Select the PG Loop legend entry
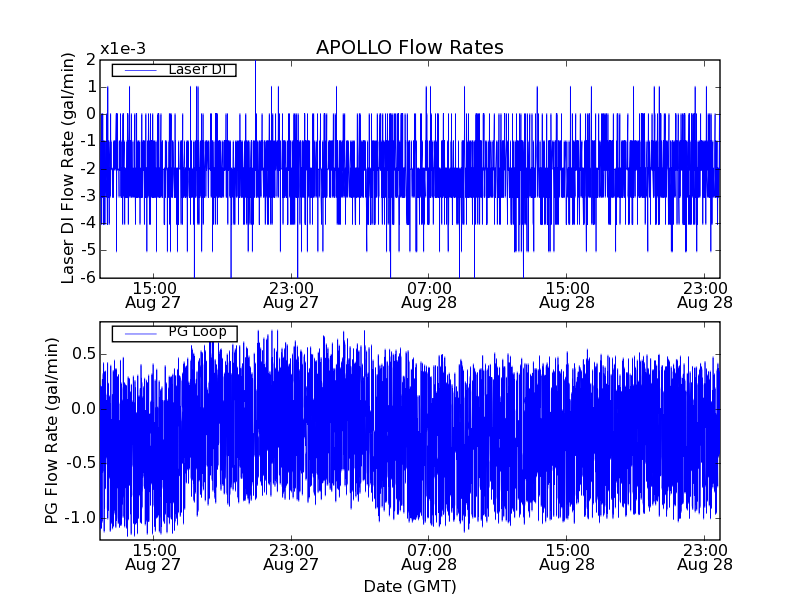This screenshot has height=600, width=800. (x=197, y=332)
